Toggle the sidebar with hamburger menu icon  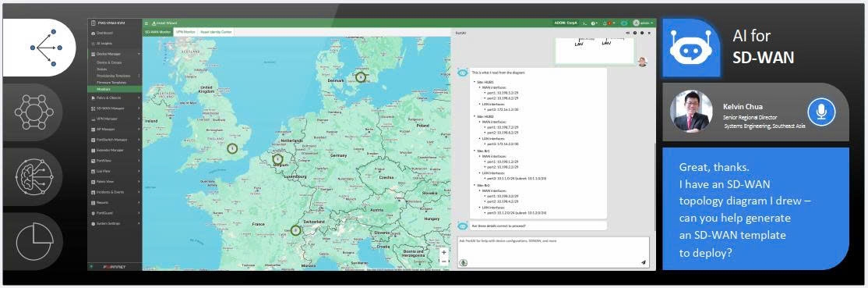pyautogui.click(x=146, y=23)
